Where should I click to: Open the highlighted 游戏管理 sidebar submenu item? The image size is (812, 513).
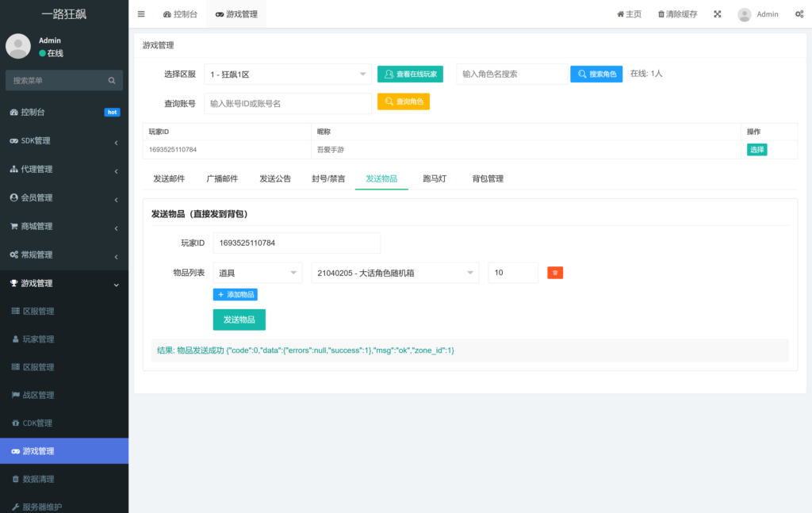pos(64,451)
